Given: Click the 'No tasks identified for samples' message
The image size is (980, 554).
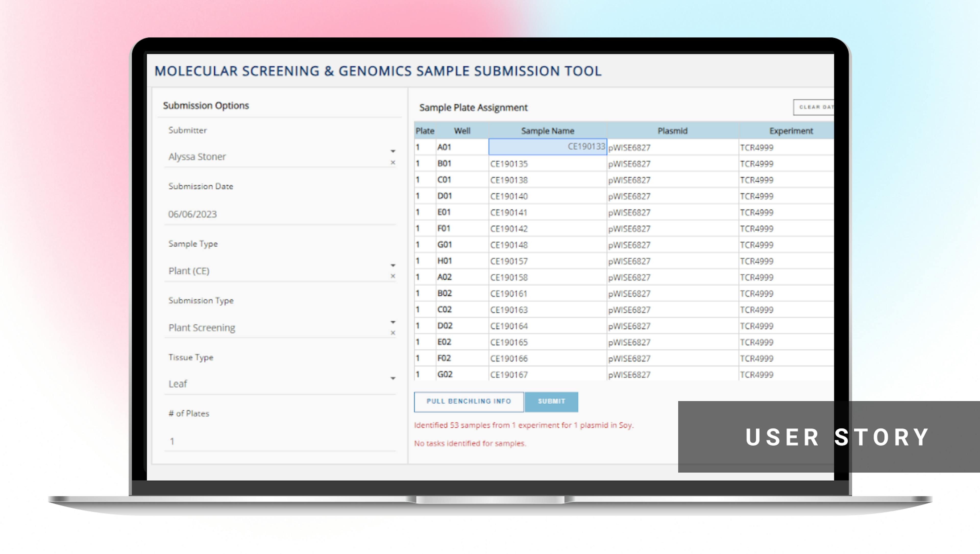Looking at the screenshot, I should (470, 443).
